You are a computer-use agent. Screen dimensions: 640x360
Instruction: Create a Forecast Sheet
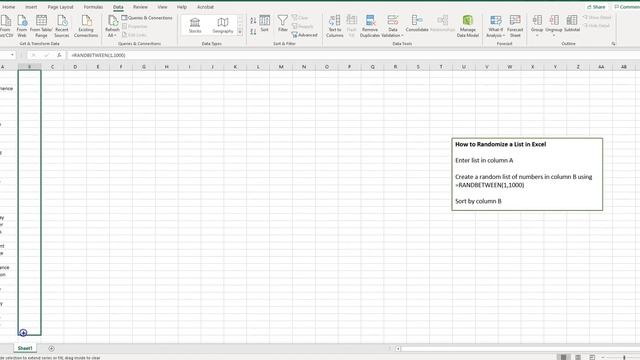[515, 26]
